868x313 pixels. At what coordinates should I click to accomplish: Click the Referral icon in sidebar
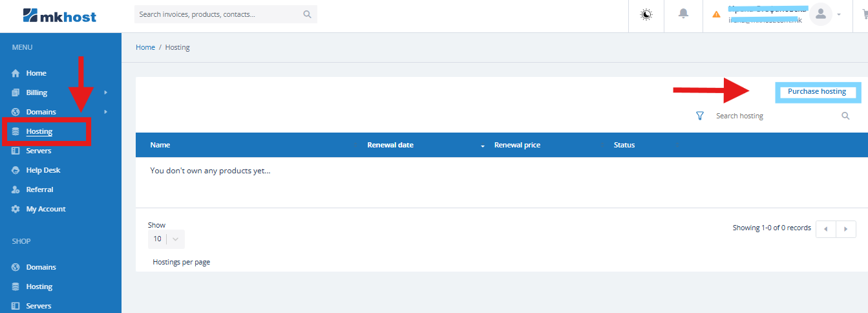tap(16, 189)
